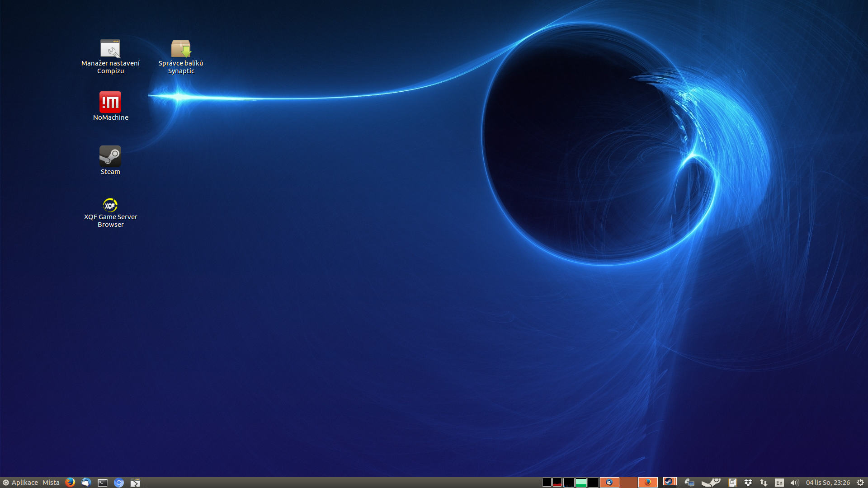This screenshot has width=868, height=488.
Task: Switch to the empty orange workspace
Action: tap(628, 483)
